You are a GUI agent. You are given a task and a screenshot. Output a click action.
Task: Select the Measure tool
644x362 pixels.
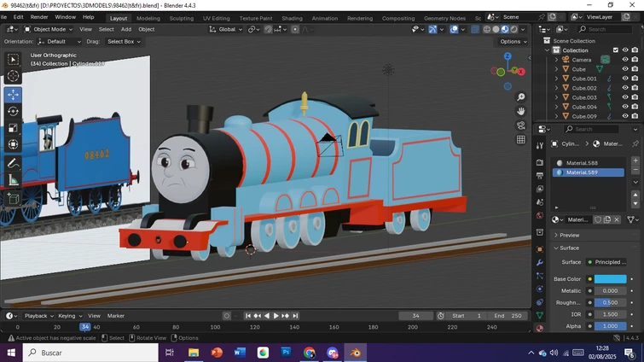click(13, 180)
